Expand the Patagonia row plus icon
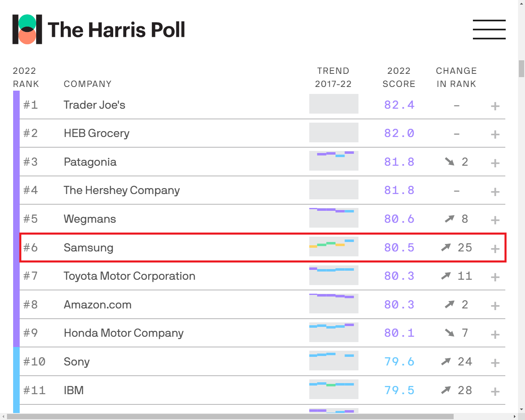Viewport: 525px width, 420px height. (495, 163)
